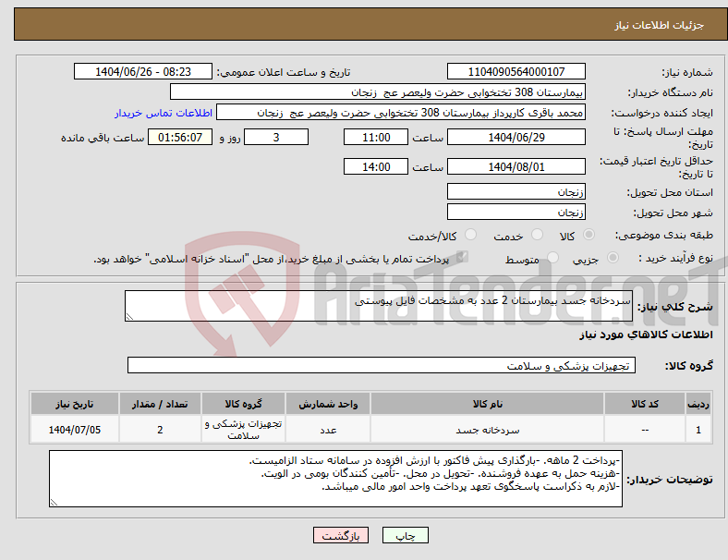Image resolution: width=728 pixels, height=560 pixels.
Task: Click the نام کالا column header
Action: (x=487, y=404)
